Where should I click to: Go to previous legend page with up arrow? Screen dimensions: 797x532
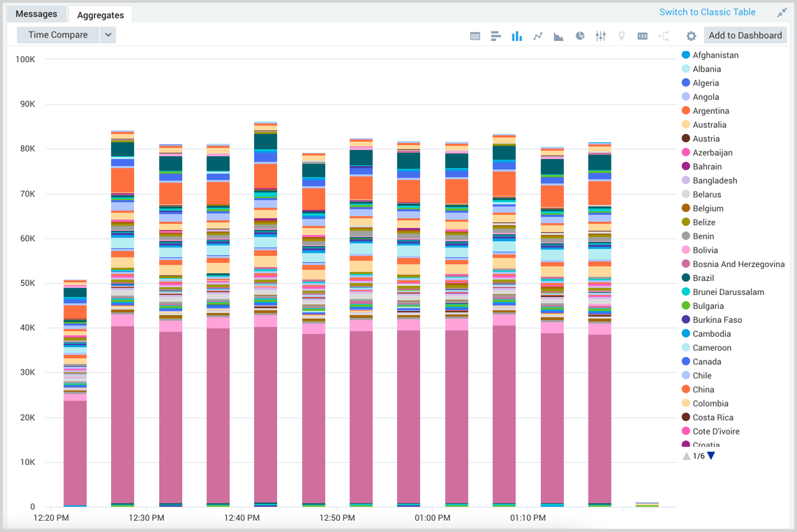click(x=687, y=456)
